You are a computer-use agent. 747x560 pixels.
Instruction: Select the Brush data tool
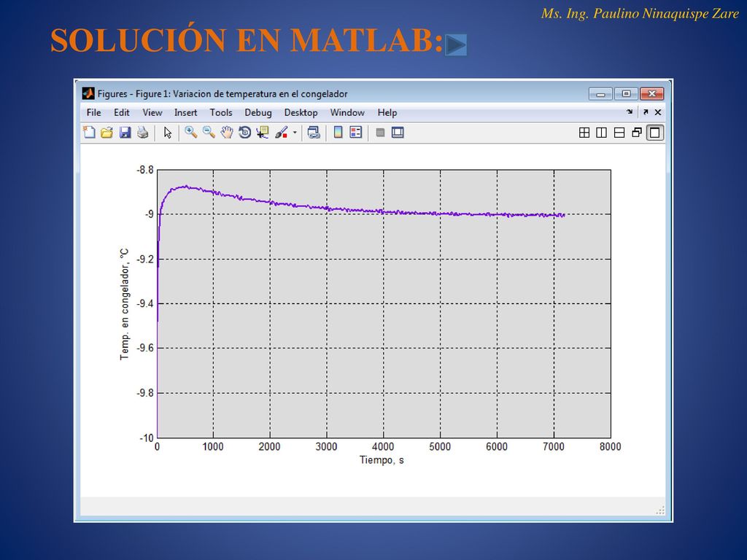[282, 133]
